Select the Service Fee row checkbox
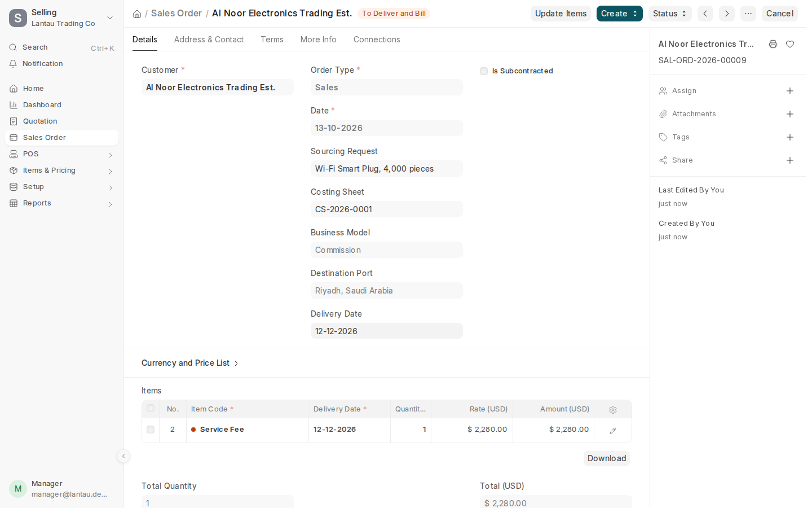 pos(151,430)
